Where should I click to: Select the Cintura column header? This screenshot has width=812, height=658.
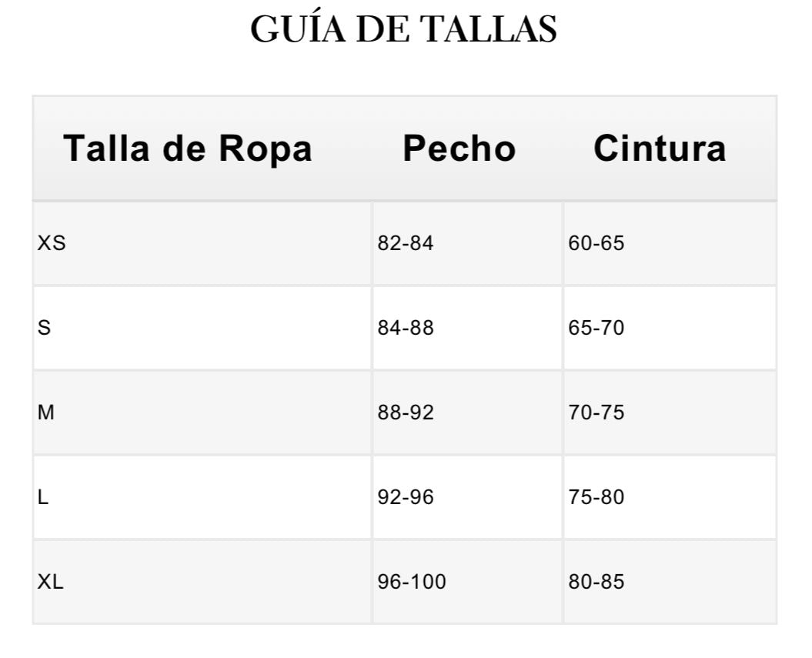[660, 148]
